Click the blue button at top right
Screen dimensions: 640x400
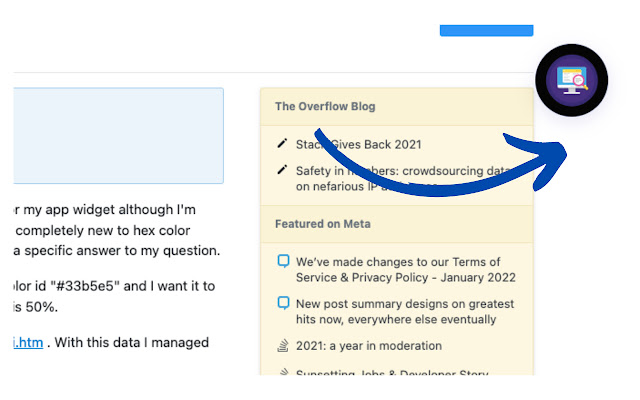(486, 31)
